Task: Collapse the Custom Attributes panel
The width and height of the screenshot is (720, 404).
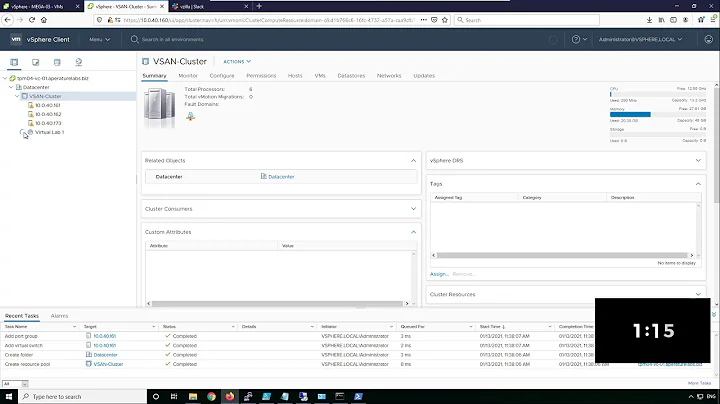Action: 413,232
